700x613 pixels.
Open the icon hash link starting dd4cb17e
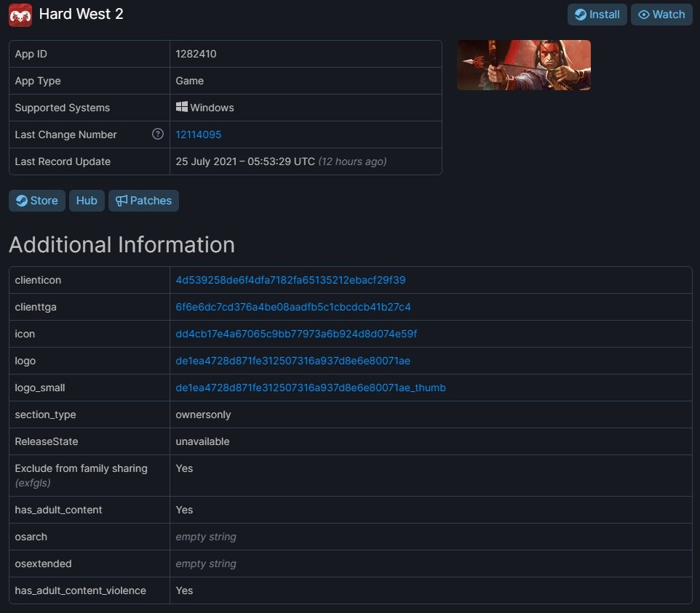pyautogui.click(x=296, y=334)
